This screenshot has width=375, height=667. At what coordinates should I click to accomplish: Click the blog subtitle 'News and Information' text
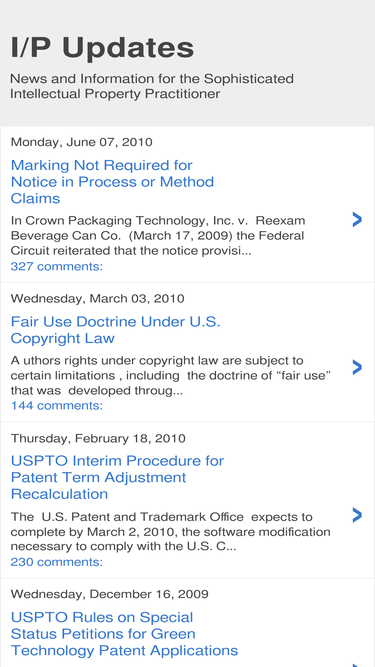152,86
